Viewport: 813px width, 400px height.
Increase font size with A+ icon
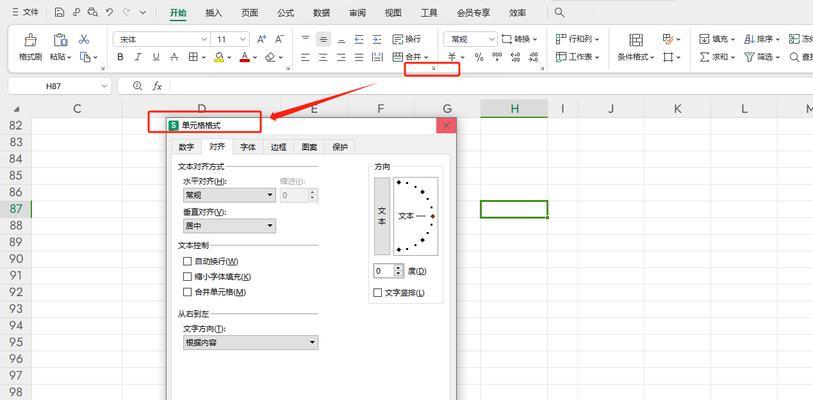[x=262, y=39]
